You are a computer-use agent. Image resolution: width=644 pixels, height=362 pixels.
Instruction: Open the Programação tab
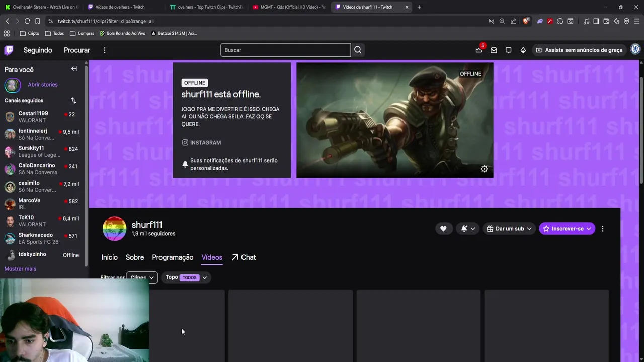173,257
